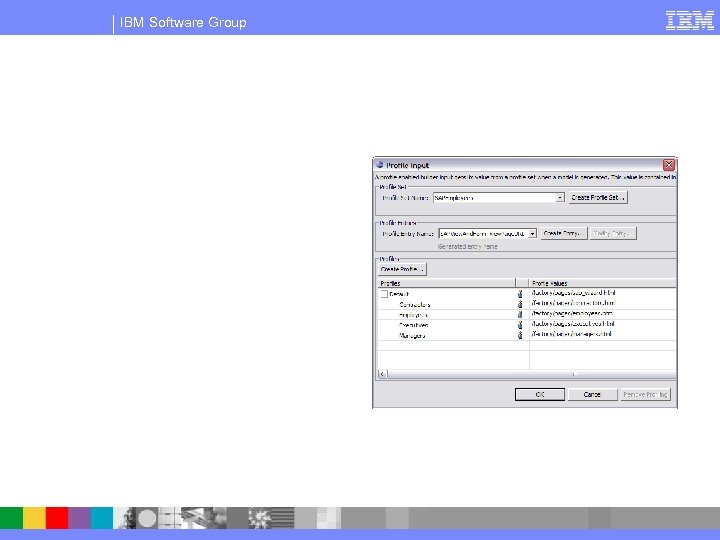Click the Create Profile button
Image resolution: width=720 pixels, height=540 pixels.
tap(402, 269)
